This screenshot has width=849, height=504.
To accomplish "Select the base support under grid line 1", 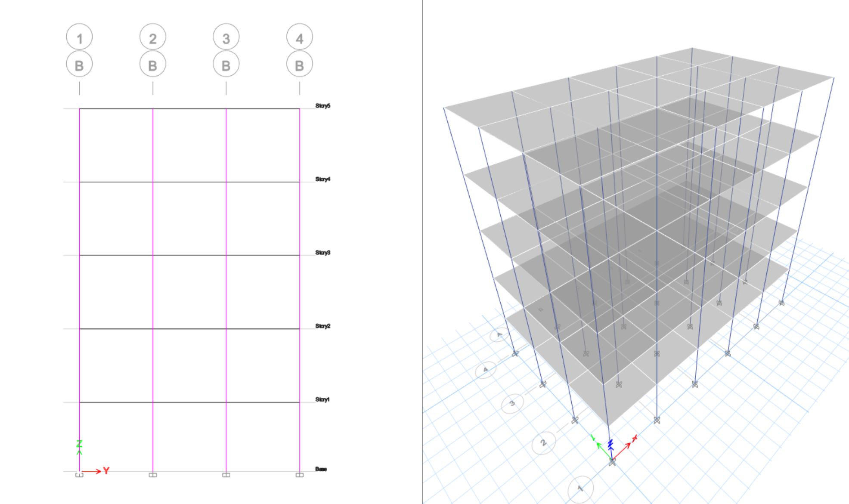I will (x=79, y=475).
